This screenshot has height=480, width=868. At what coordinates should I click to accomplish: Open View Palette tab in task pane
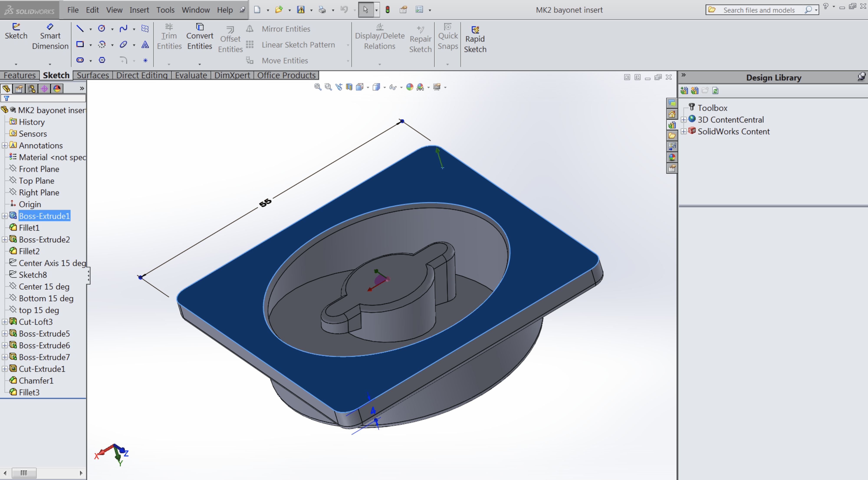(672, 146)
